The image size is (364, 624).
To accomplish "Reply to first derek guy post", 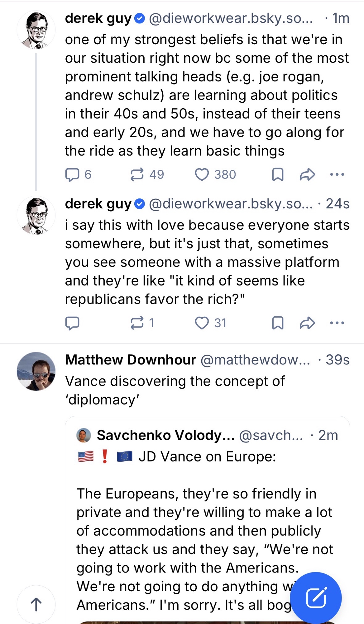I will pyautogui.click(x=72, y=174).
